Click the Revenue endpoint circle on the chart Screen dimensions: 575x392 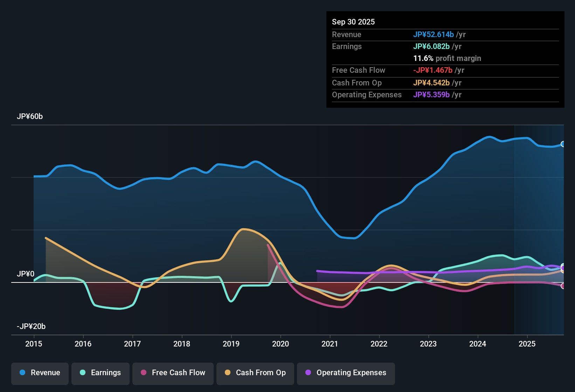click(x=563, y=144)
